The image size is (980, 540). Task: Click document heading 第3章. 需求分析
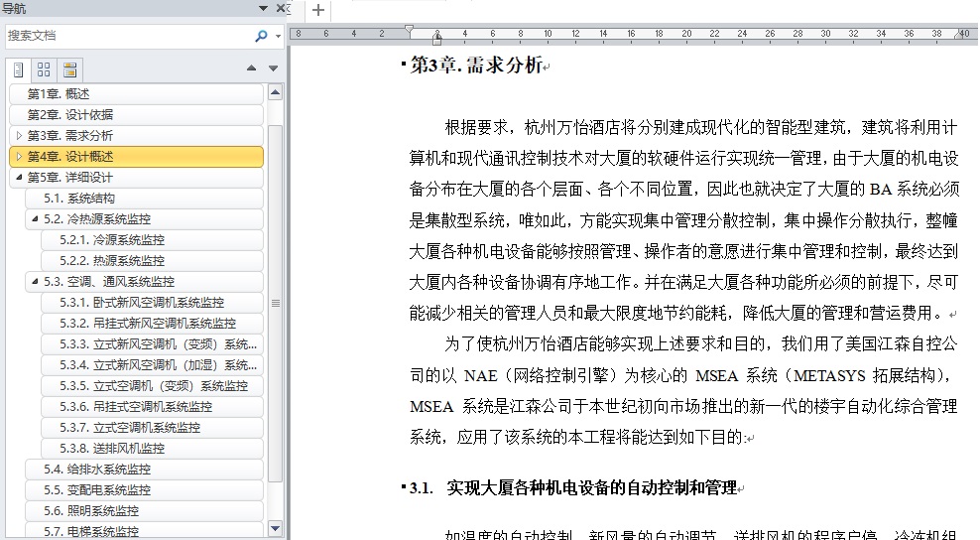476,65
